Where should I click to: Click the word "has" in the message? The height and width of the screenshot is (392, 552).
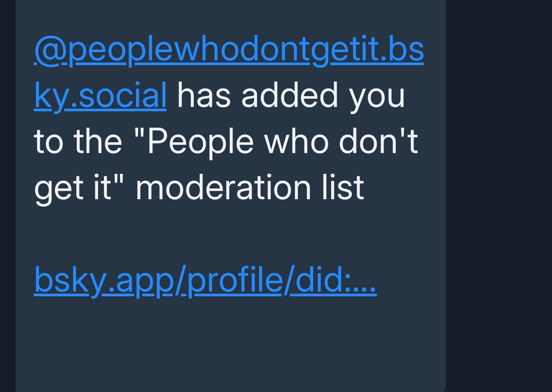click(x=204, y=96)
